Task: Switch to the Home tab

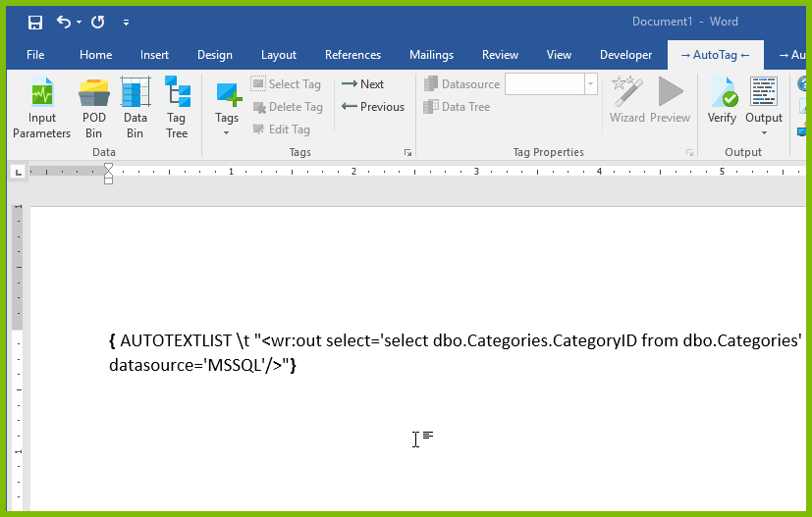Action: point(95,55)
